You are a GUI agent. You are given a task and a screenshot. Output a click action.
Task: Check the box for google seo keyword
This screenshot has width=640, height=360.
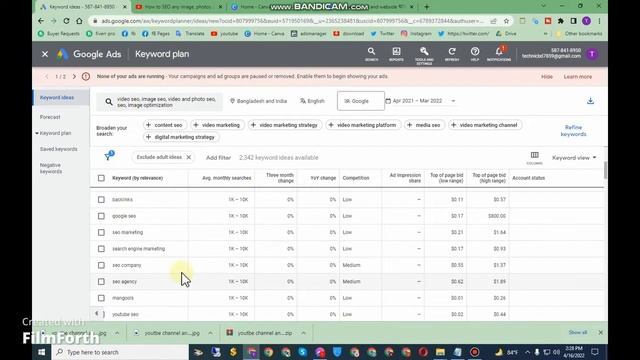(101, 216)
